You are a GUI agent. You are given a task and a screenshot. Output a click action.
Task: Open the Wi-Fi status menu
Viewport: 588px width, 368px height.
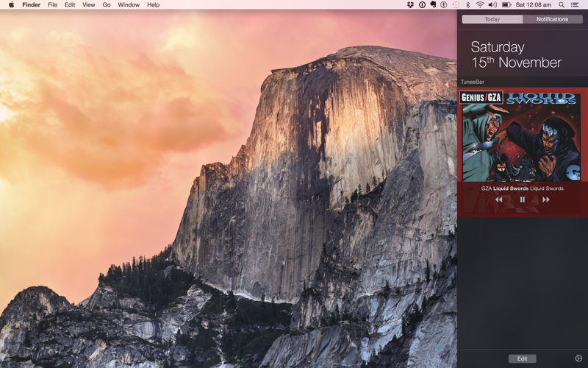click(x=480, y=5)
